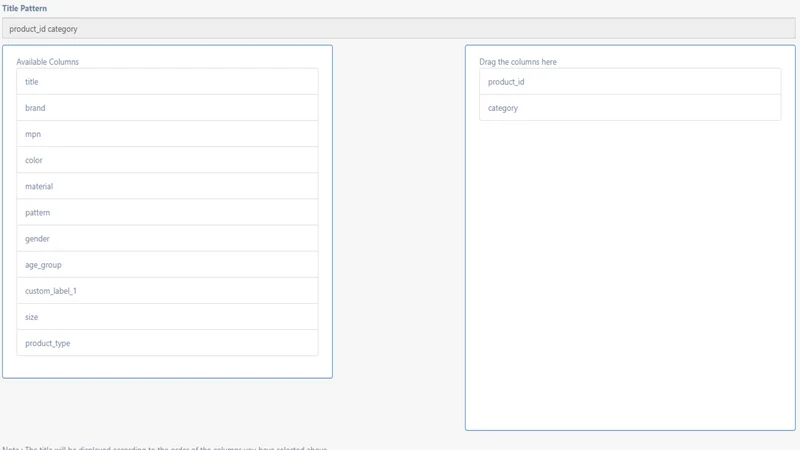Click the 'pattern' column item

167,212
